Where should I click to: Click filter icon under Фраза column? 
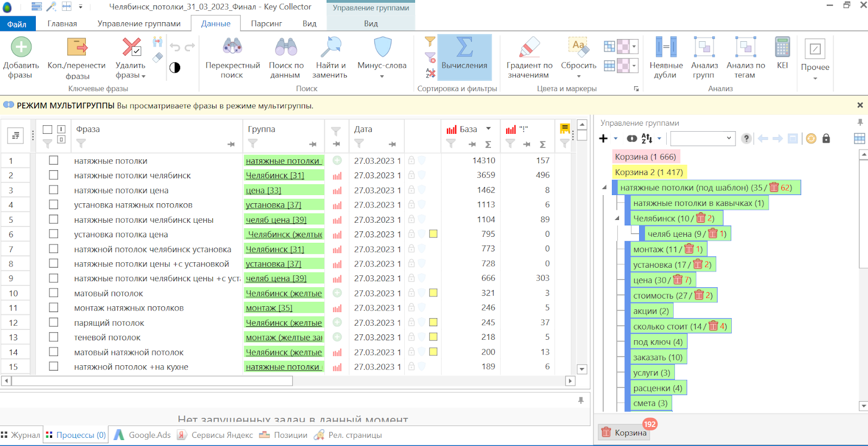click(x=81, y=144)
